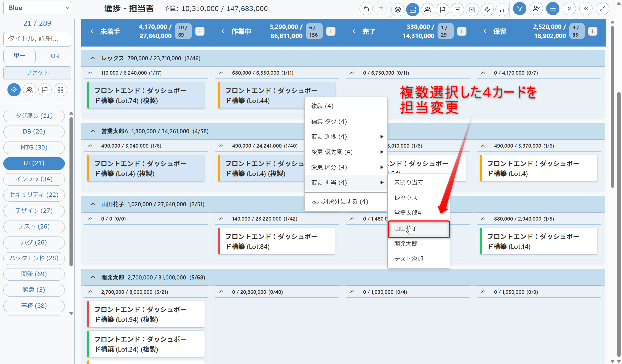
Task: Click the fullscreen expand arrows icon
Action: pos(602,9)
